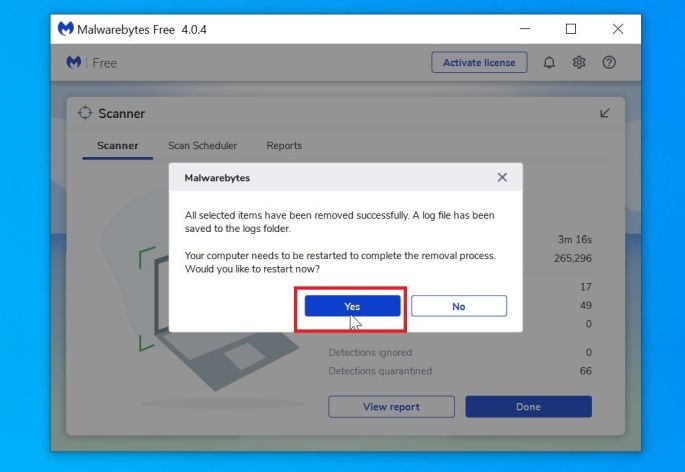Open settings gear icon

[x=579, y=62]
